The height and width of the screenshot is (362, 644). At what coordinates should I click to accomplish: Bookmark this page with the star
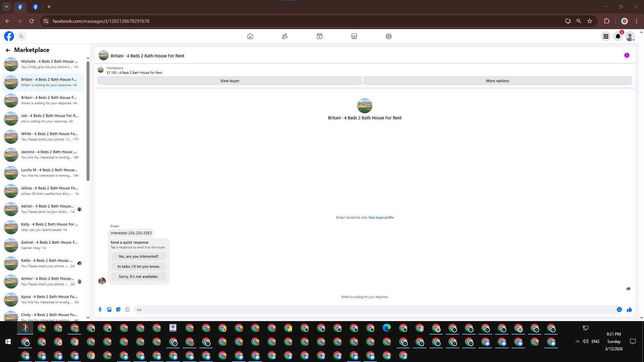[x=590, y=21]
